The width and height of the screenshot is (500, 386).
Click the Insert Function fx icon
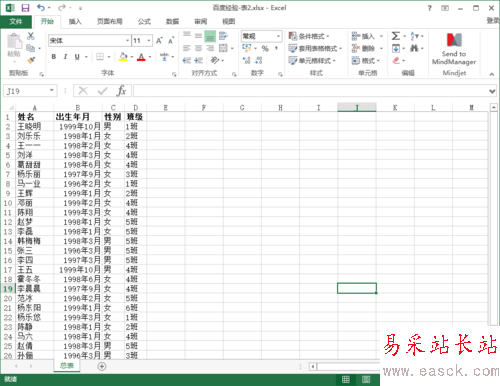[121, 91]
